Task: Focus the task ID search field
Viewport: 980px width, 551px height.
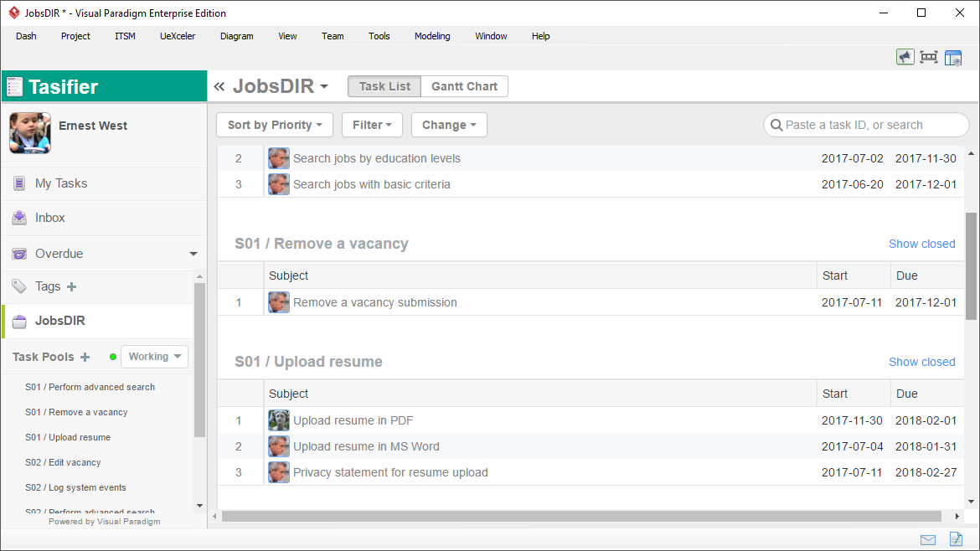Action: (x=866, y=125)
